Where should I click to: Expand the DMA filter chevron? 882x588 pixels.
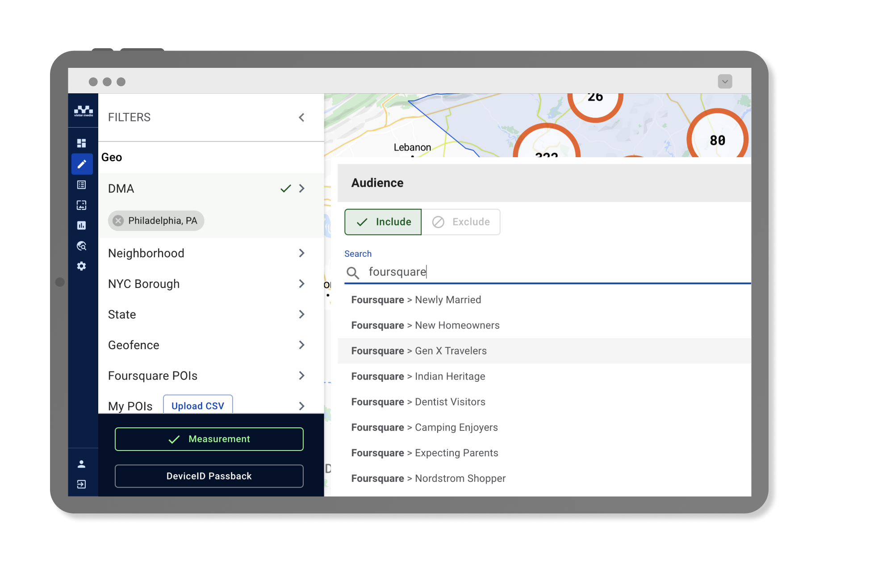coord(302,188)
